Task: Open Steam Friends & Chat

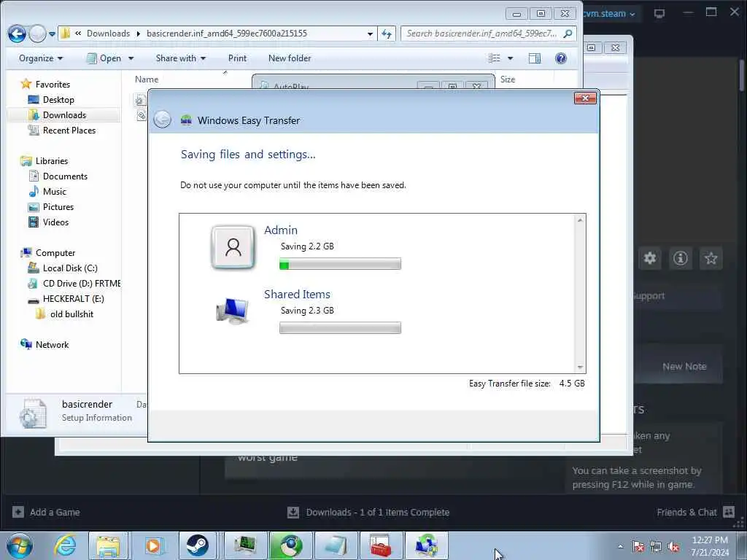Action: pos(695,512)
